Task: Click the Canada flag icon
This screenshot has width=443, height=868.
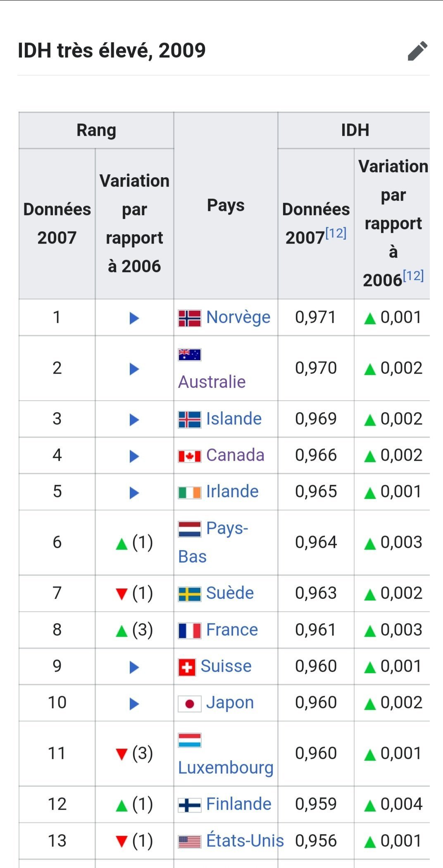Action: click(190, 456)
